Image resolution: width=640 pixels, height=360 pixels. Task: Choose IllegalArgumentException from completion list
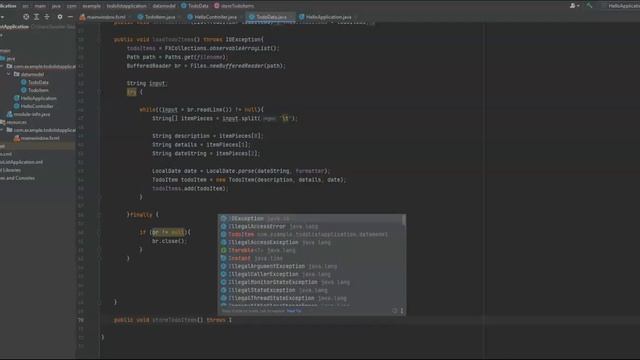[311, 266]
